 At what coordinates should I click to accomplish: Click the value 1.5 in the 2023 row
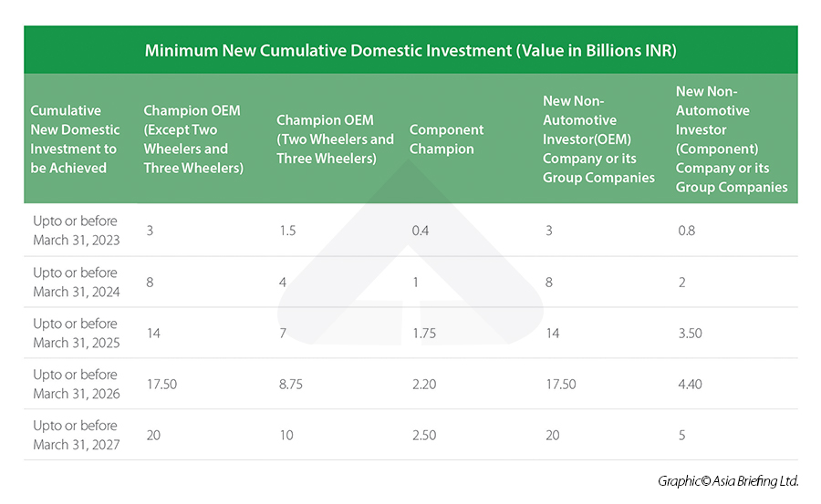[x=287, y=231]
